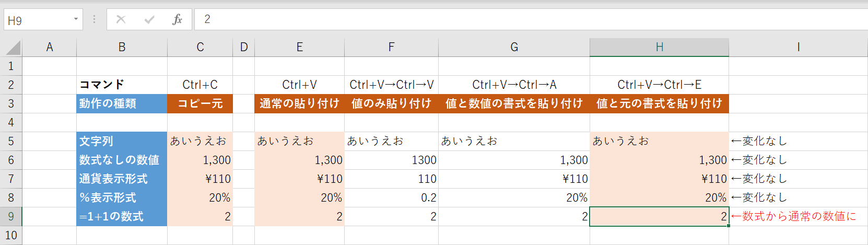The height and width of the screenshot is (245, 868).
Task: Click the 通貨表示形式 label cell
Action: point(122,179)
